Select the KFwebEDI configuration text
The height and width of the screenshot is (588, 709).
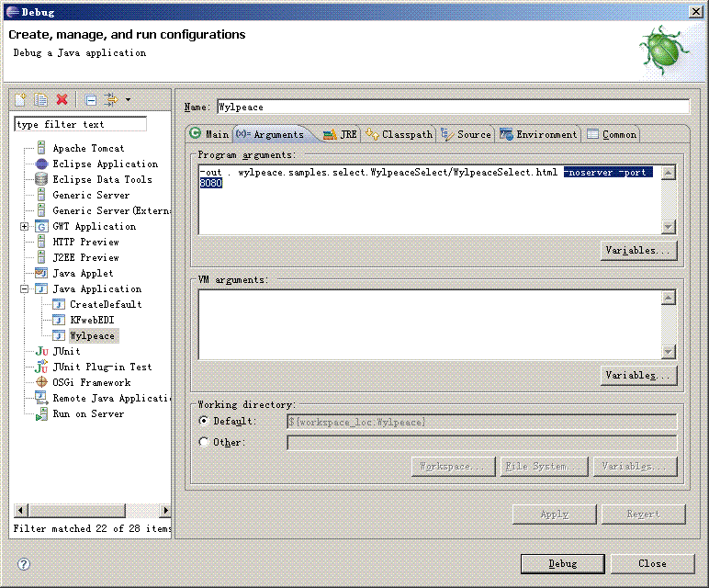[x=92, y=320]
